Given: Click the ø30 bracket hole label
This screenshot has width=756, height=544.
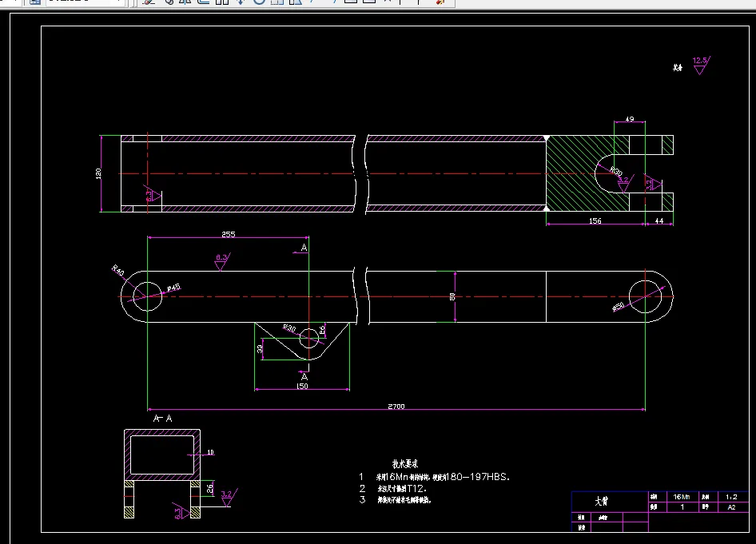Looking at the screenshot, I should (288, 328).
